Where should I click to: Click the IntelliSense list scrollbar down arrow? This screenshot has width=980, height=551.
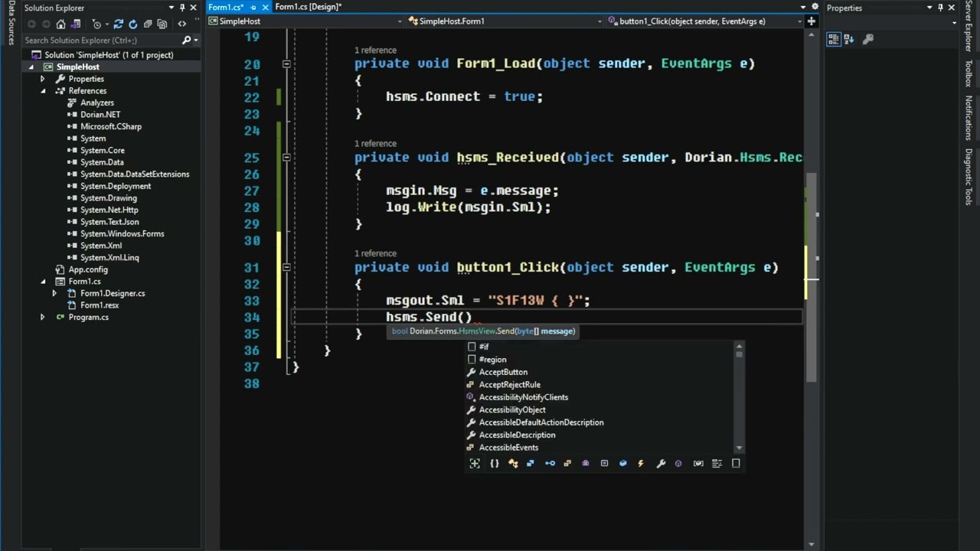click(739, 448)
